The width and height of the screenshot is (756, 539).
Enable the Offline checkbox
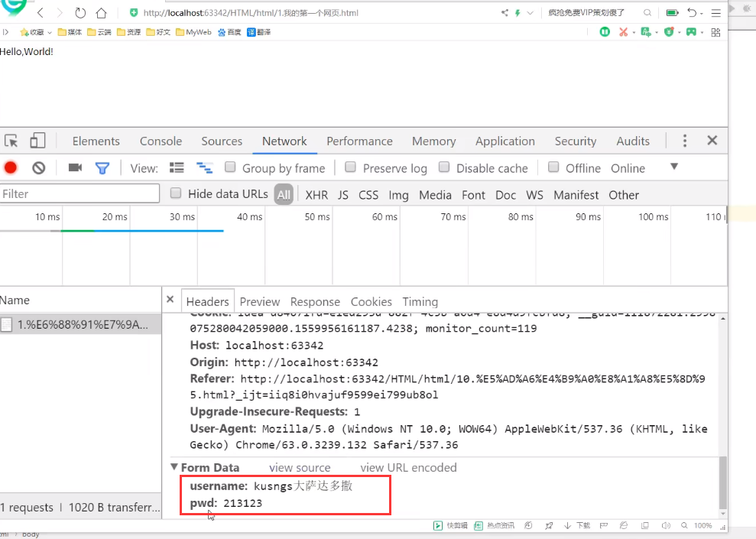pos(553,167)
